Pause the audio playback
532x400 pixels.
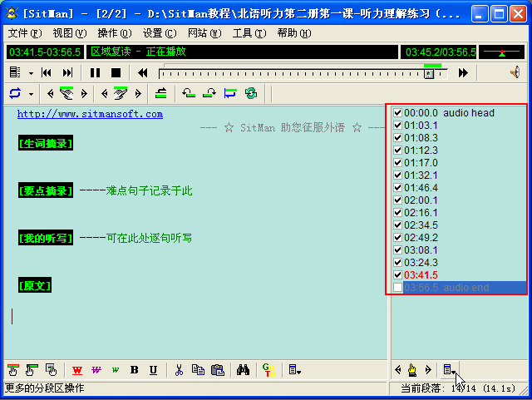coord(95,72)
